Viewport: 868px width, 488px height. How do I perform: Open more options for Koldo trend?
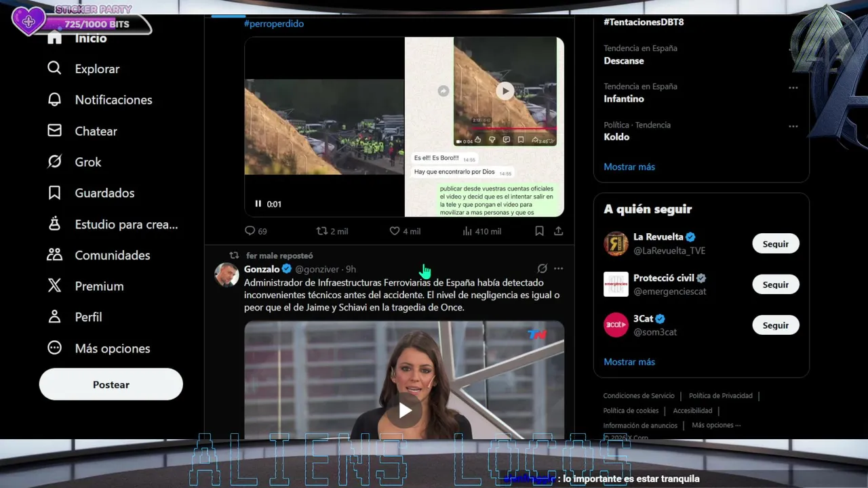(x=793, y=126)
